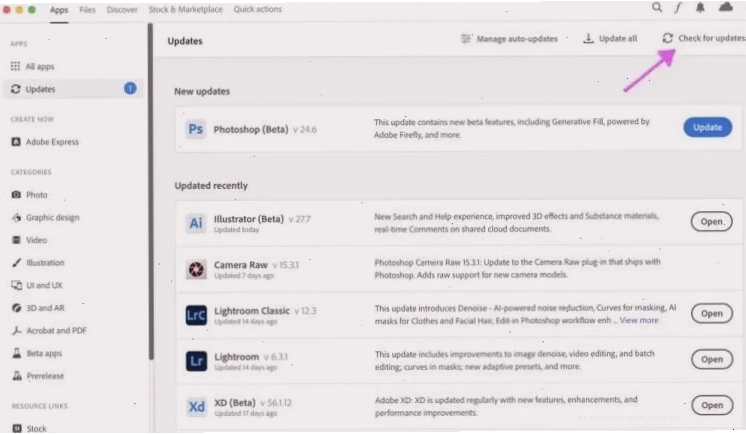The width and height of the screenshot is (746, 434).
Task: Click the 3D and AR icon
Action: 17,308
